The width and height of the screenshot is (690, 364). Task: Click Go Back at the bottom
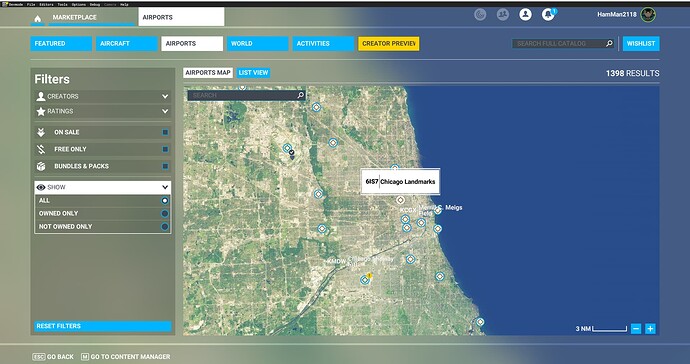[53, 357]
